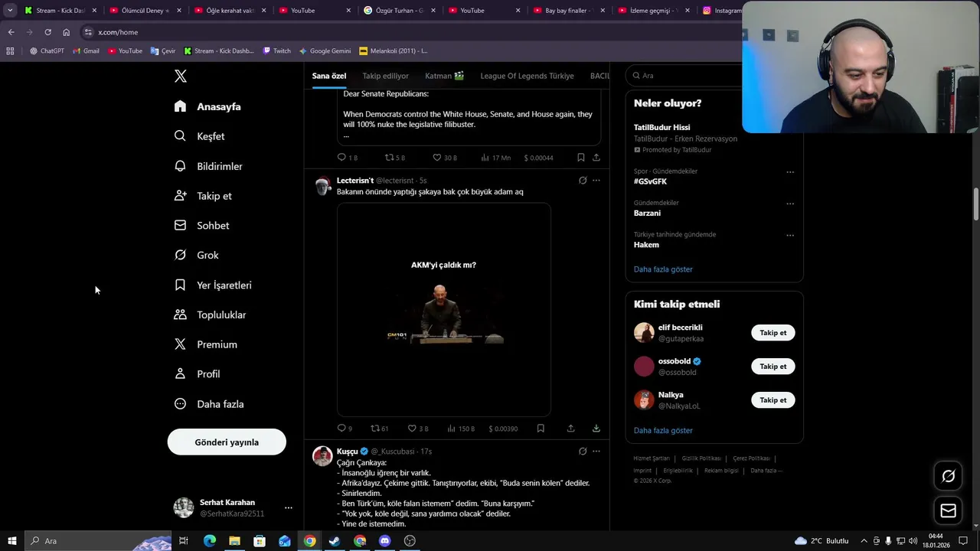
Task: Open options for Barzani trend
Action: coord(790,204)
